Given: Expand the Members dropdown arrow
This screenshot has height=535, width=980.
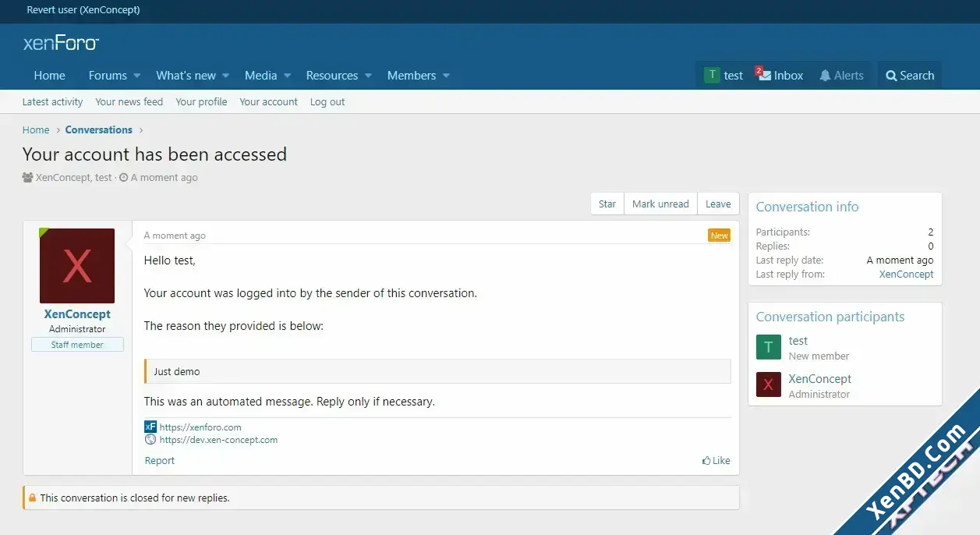Looking at the screenshot, I should pyautogui.click(x=446, y=76).
